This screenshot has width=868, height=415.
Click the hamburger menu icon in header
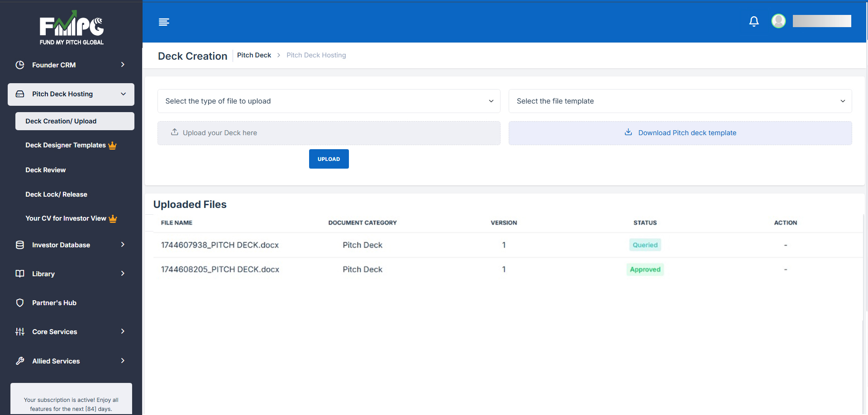tap(164, 22)
